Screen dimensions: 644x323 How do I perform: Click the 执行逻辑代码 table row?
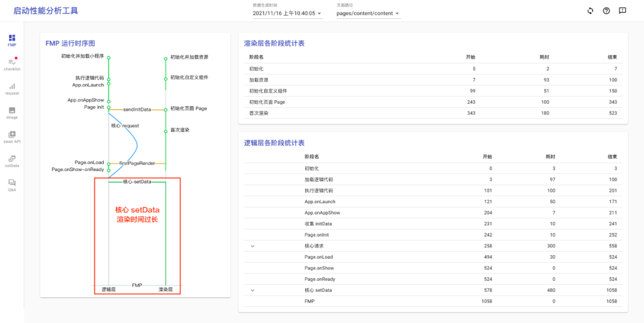tap(433, 191)
